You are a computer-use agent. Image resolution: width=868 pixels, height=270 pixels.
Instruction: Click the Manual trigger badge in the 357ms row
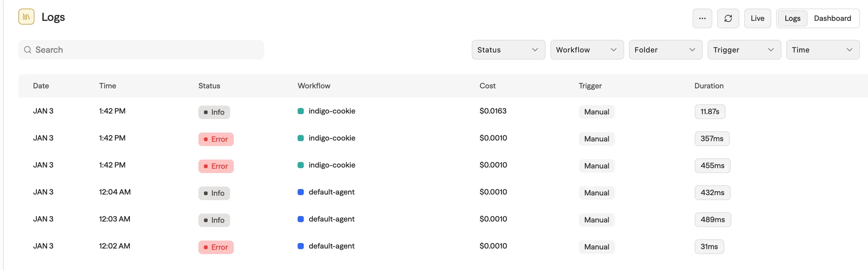(x=596, y=139)
